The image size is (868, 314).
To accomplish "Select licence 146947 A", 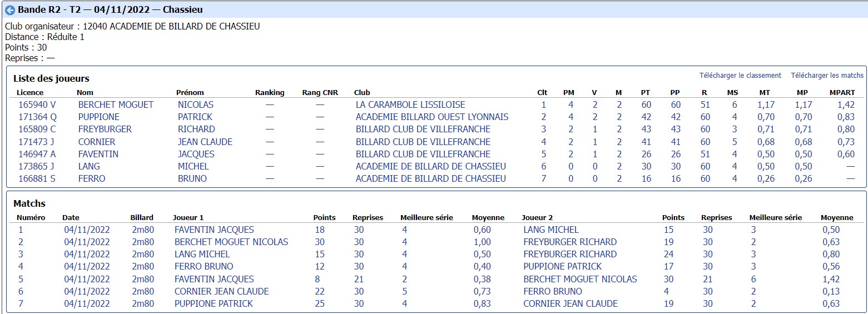I will (37, 154).
